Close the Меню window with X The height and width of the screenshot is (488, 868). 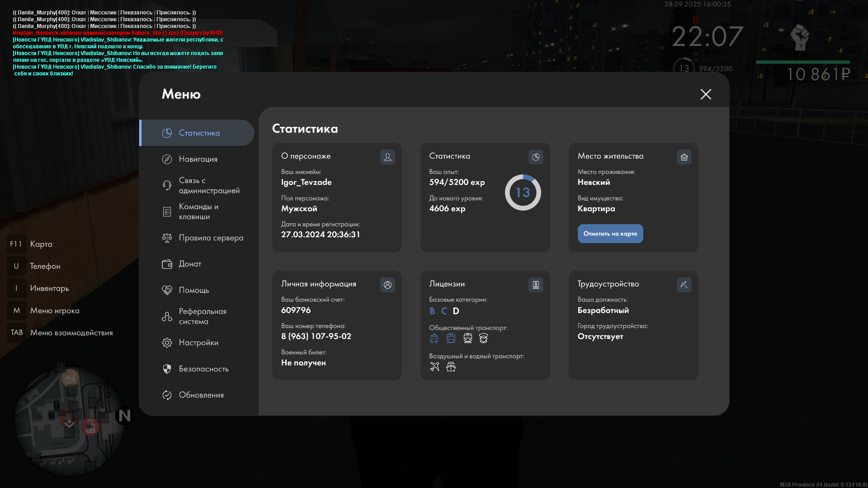coord(706,94)
